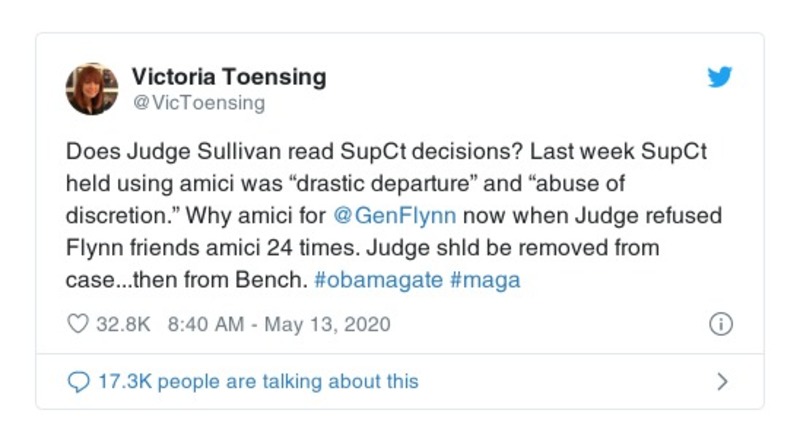Click the Victoria Toensing display name
The width and height of the screenshot is (800, 445).
click(x=229, y=77)
